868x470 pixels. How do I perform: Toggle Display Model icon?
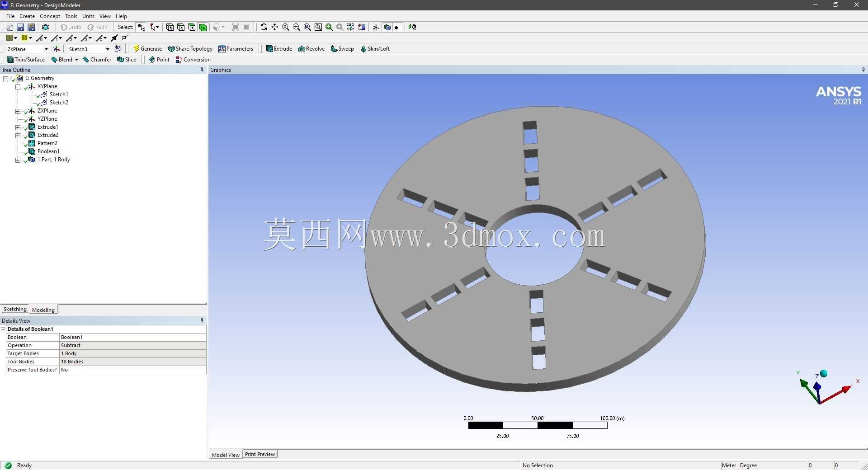click(x=387, y=27)
